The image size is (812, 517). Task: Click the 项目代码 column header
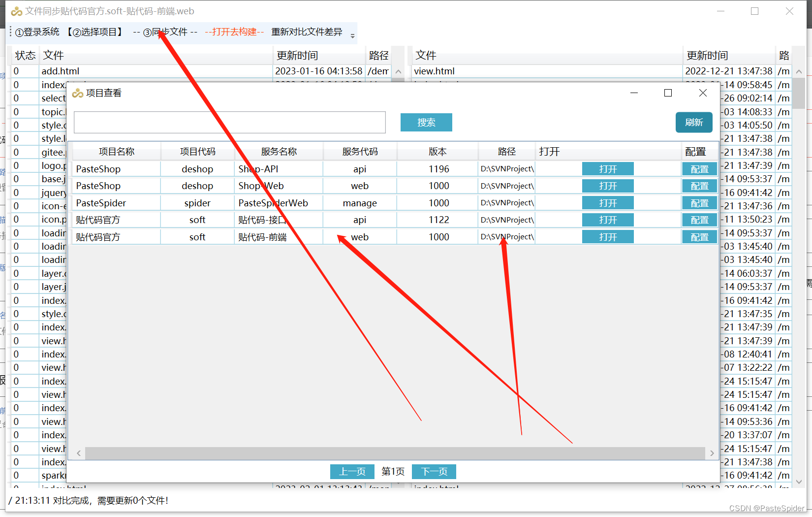coord(197,152)
